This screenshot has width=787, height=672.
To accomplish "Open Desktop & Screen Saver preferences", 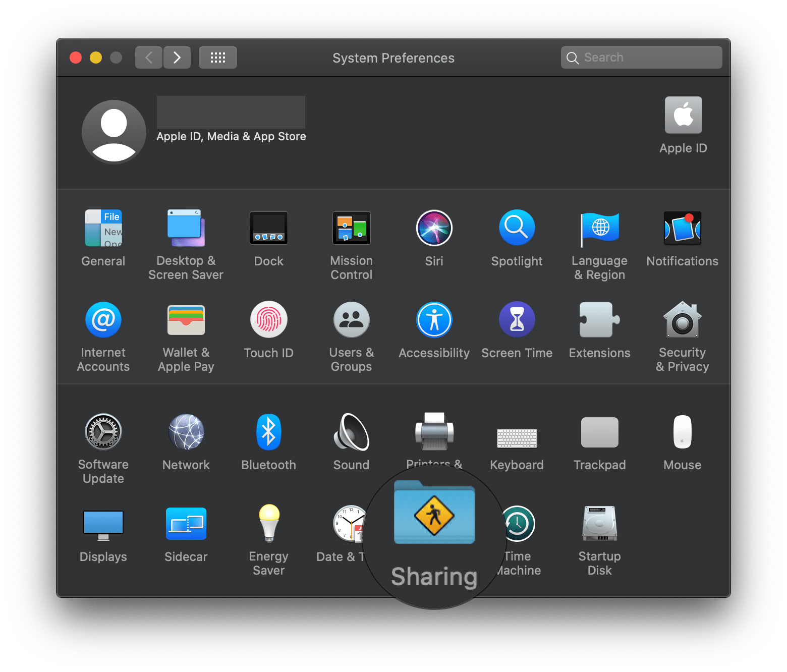I will pyautogui.click(x=186, y=228).
